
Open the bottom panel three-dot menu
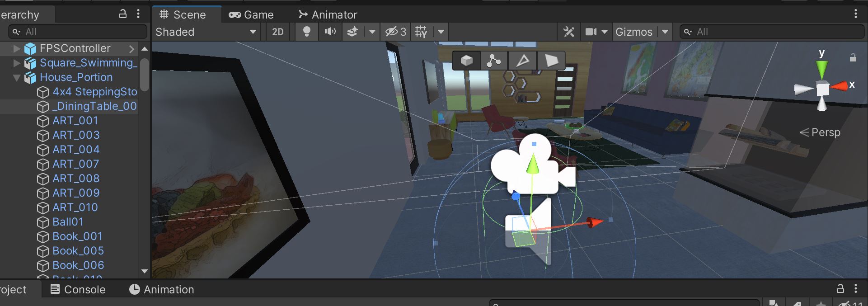pyautogui.click(x=856, y=288)
